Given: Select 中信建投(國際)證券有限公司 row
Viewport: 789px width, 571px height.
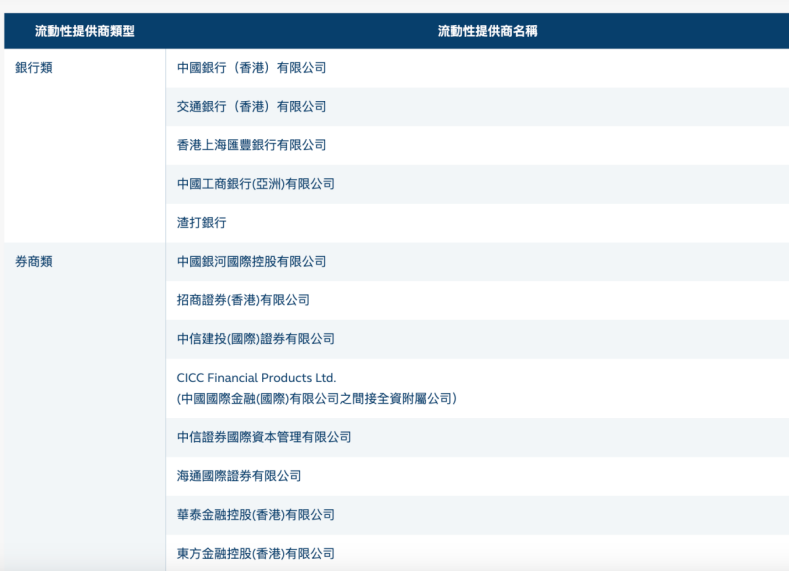Looking at the screenshot, I should (x=477, y=339).
